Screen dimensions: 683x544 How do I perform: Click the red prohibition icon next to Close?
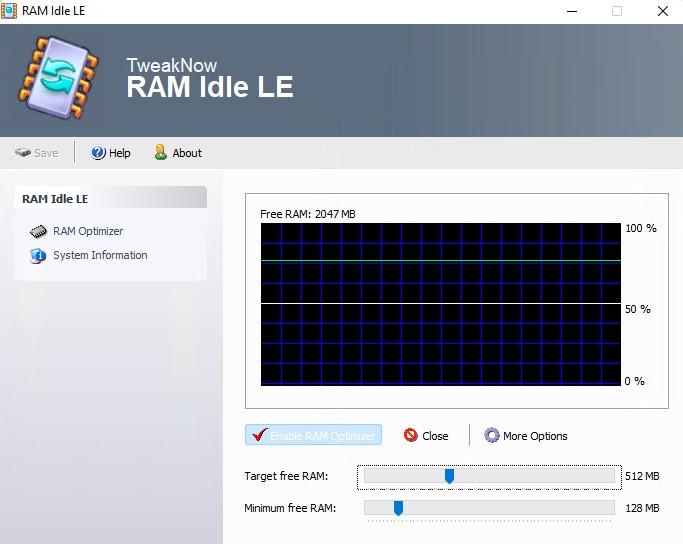point(410,435)
